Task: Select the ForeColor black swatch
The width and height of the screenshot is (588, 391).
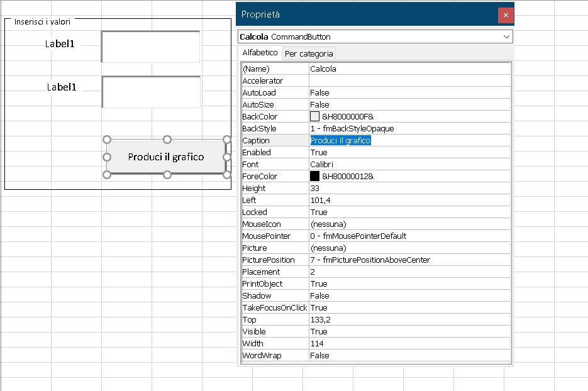Action: 314,176
